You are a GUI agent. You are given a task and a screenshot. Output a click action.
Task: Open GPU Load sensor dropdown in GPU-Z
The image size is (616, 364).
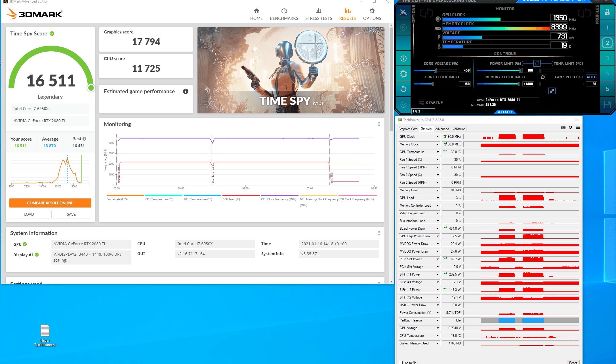click(438, 198)
